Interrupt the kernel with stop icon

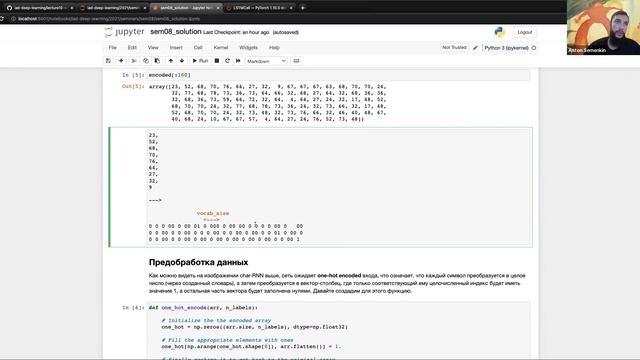[217, 61]
